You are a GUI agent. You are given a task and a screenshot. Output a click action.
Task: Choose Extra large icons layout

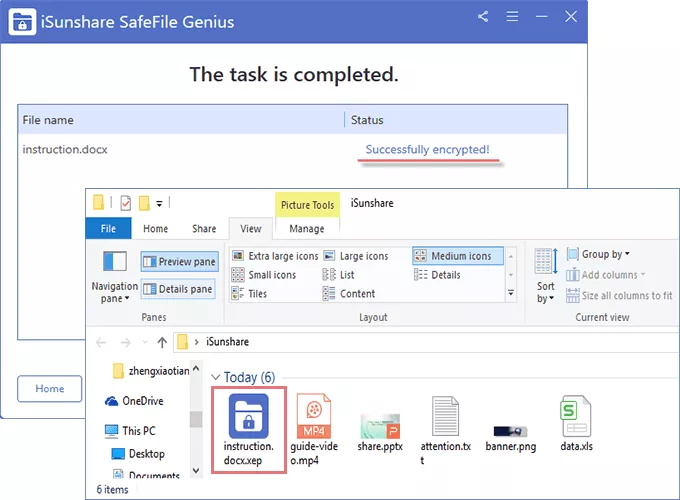275,256
